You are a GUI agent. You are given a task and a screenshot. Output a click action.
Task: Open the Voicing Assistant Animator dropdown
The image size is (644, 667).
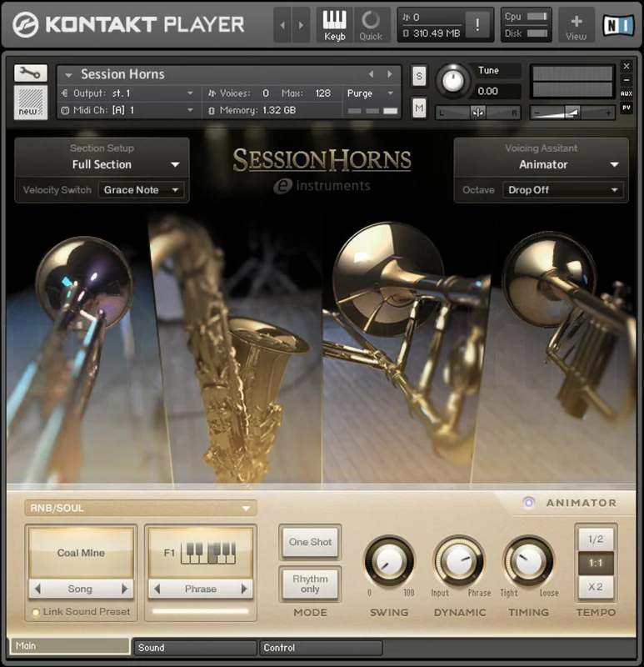542,164
